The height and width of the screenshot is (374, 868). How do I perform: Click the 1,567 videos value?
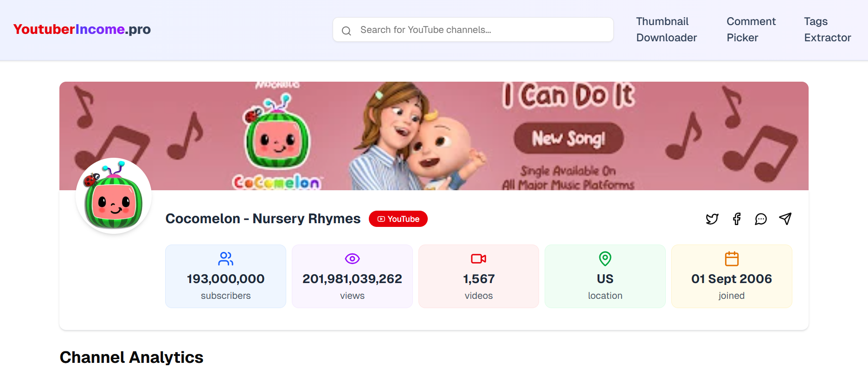tap(479, 279)
